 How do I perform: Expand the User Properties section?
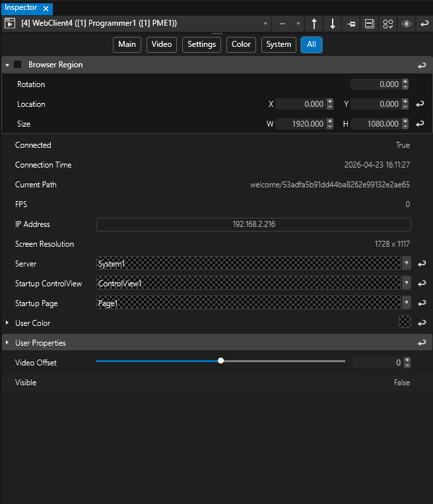[7, 342]
